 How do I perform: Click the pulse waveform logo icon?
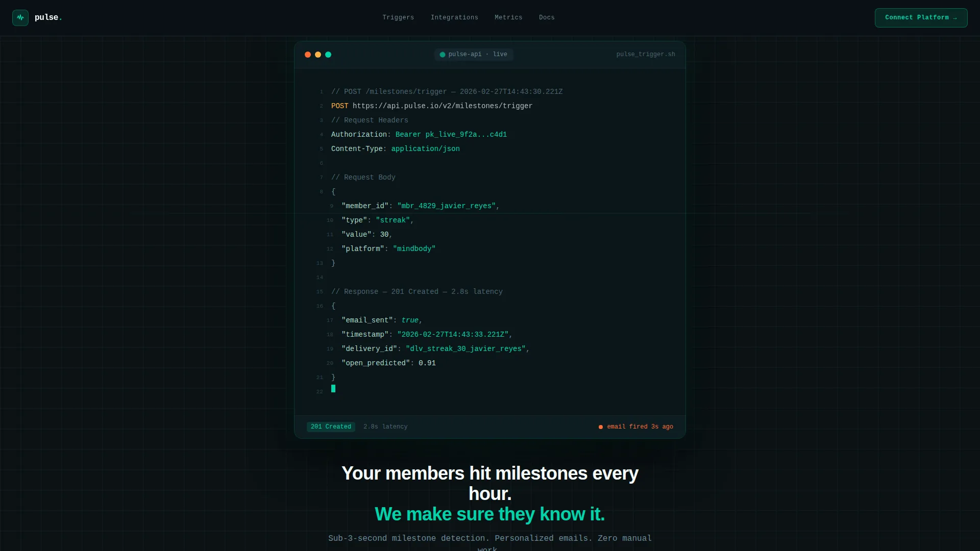[x=20, y=18]
